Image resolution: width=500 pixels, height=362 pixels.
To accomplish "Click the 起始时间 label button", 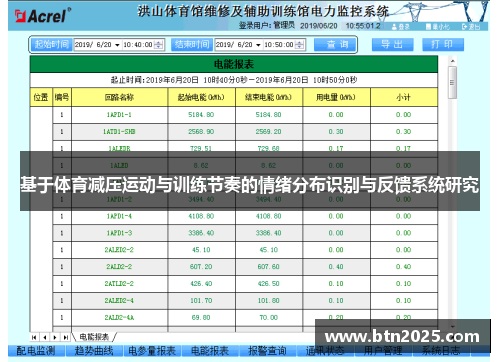I will [x=52, y=45].
